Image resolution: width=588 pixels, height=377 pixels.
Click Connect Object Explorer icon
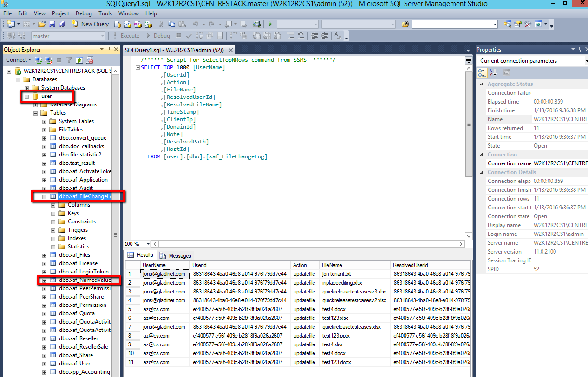(x=39, y=60)
